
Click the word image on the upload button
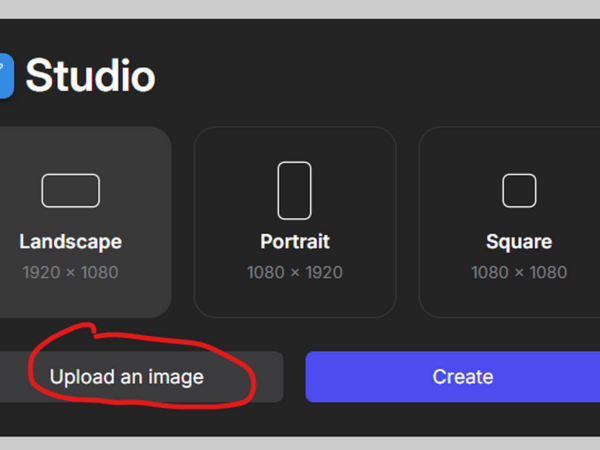[x=177, y=377]
